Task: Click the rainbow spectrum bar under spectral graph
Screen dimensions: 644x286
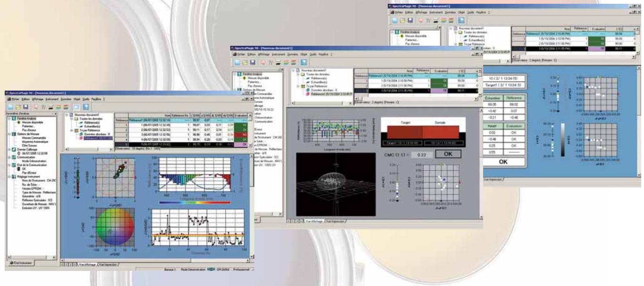Action: (x=195, y=202)
